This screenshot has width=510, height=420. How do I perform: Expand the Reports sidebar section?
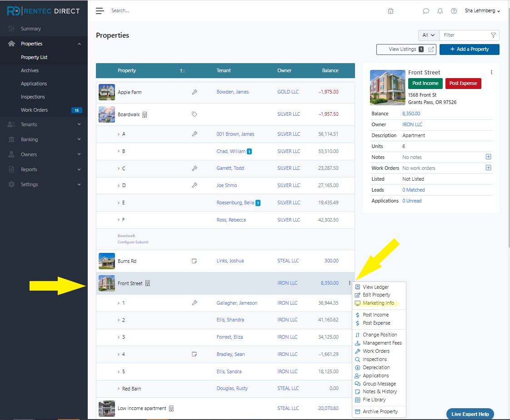tap(79, 169)
